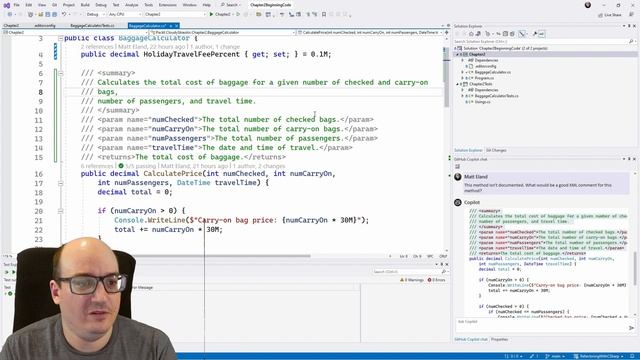The width and height of the screenshot is (640, 360).
Task: Switch to Git Changes tab
Action: tap(496, 150)
